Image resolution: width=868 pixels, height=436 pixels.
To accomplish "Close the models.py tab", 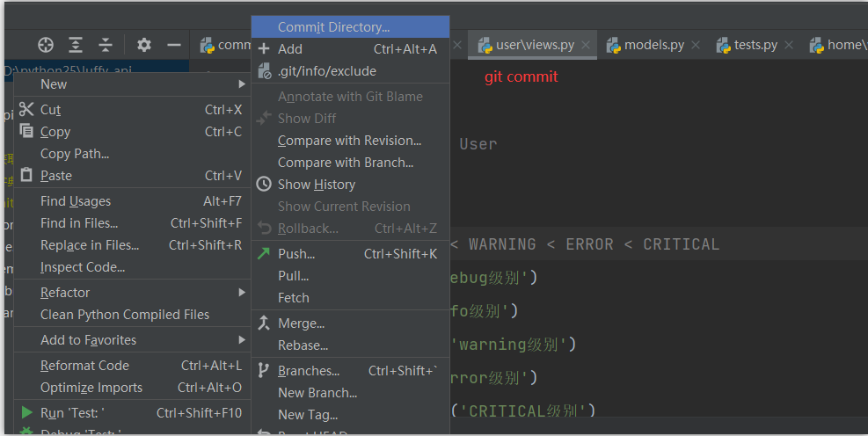I will tap(696, 45).
